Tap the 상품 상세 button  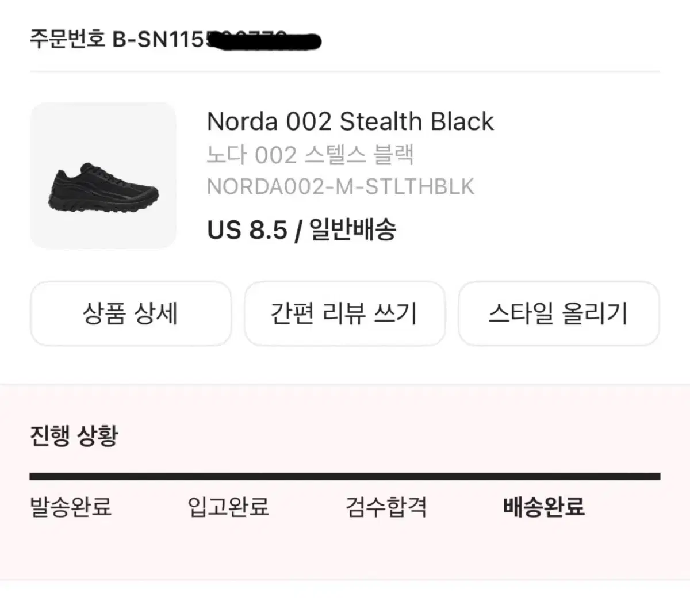(131, 313)
